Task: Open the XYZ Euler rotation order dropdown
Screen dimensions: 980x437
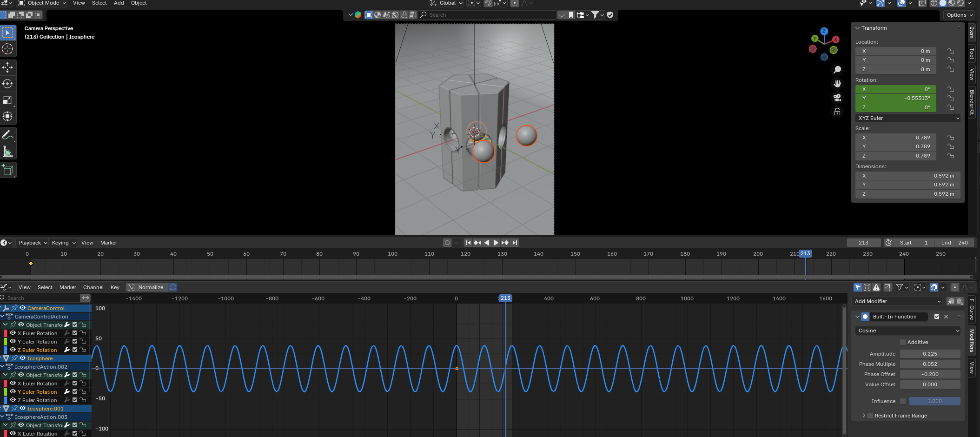Action: click(x=907, y=118)
